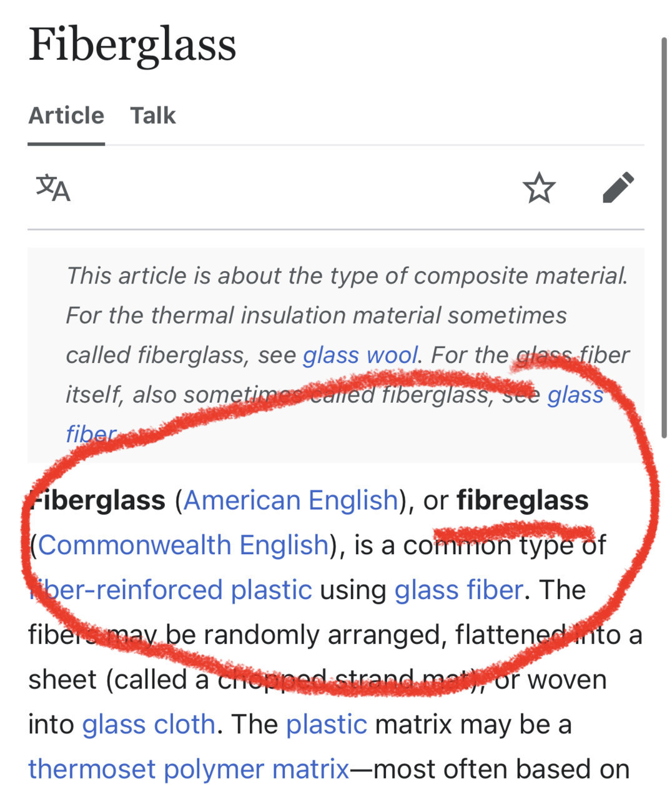This screenshot has height=799, width=672.
Task: Open the American English link
Action: pyautogui.click(x=291, y=500)
